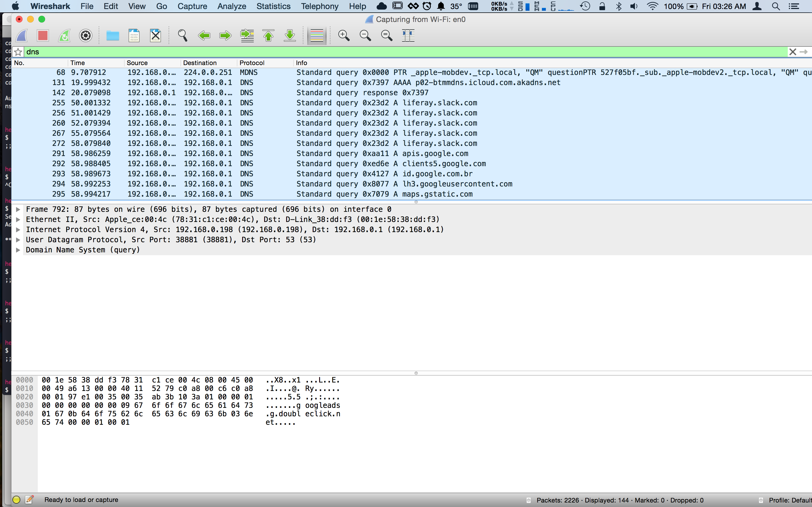This screenshot has width=812, height=507.
Task: Click the Resize columns icon
Action: pos(408,35)
